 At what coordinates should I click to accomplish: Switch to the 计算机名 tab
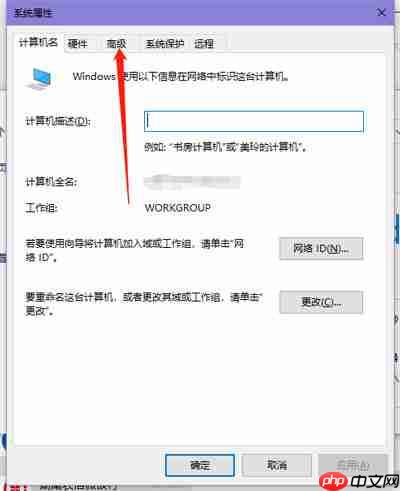(x=38, y=42)
